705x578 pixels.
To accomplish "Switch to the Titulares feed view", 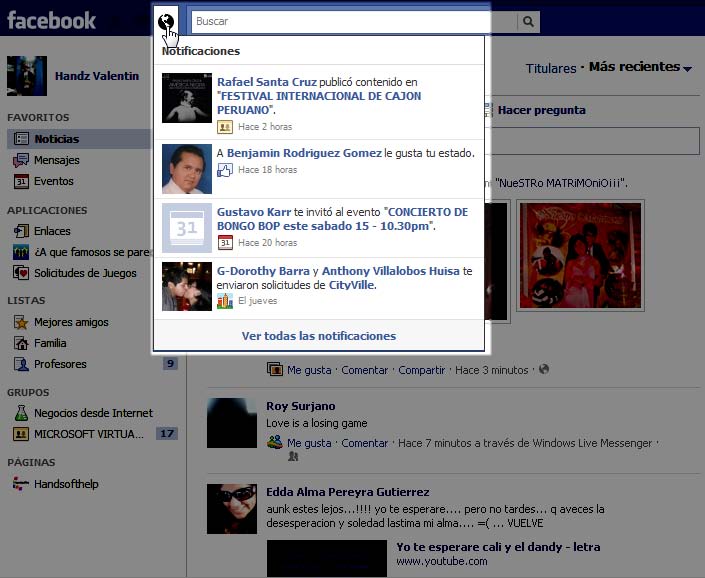I will click(550, 68).
